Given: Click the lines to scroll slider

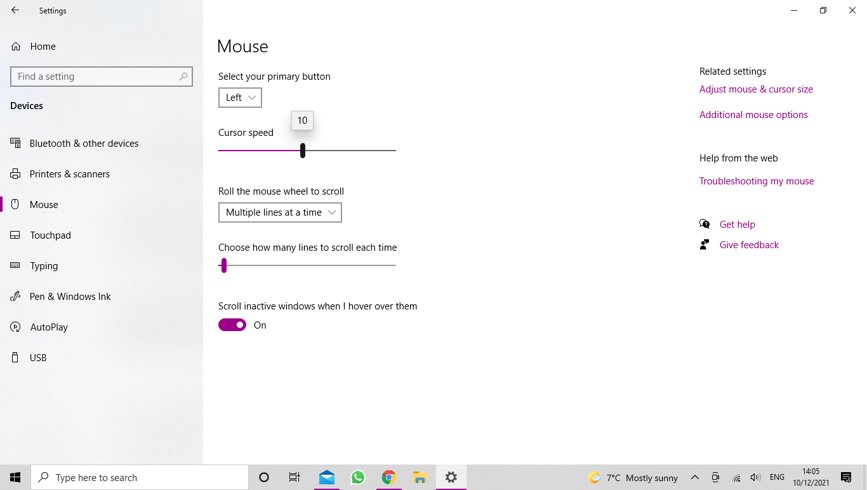Looking at the screenshot, I should coord(224,265).
